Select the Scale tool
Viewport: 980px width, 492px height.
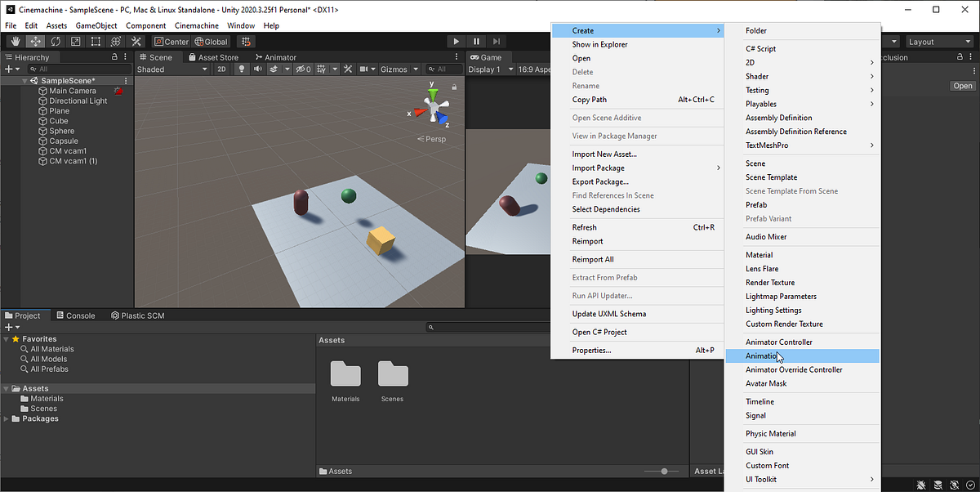(74, 41)
